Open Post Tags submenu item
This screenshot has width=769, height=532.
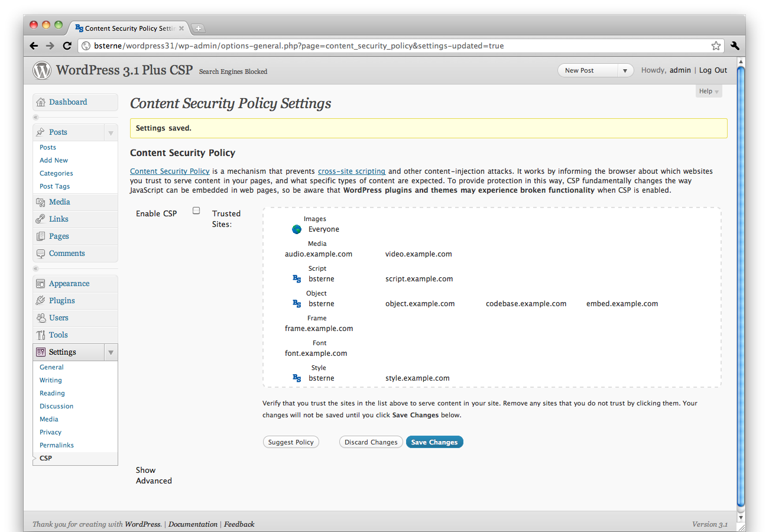[54, 186]
